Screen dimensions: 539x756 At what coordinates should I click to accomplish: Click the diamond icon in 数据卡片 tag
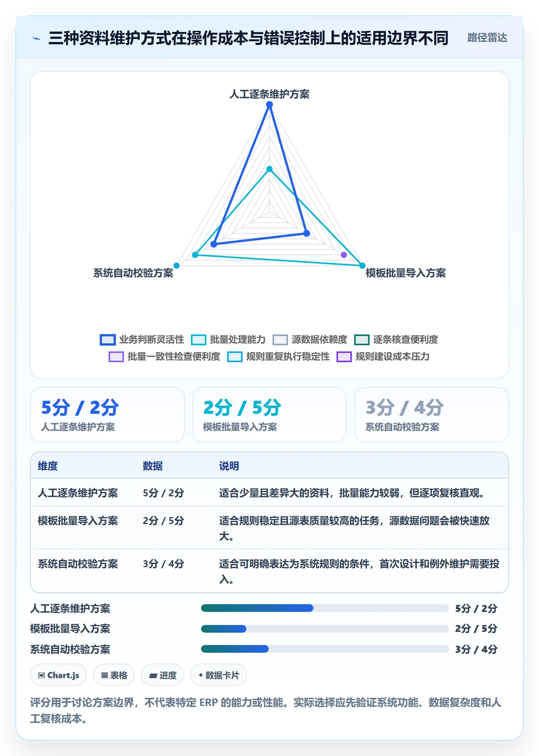[201, 675]
